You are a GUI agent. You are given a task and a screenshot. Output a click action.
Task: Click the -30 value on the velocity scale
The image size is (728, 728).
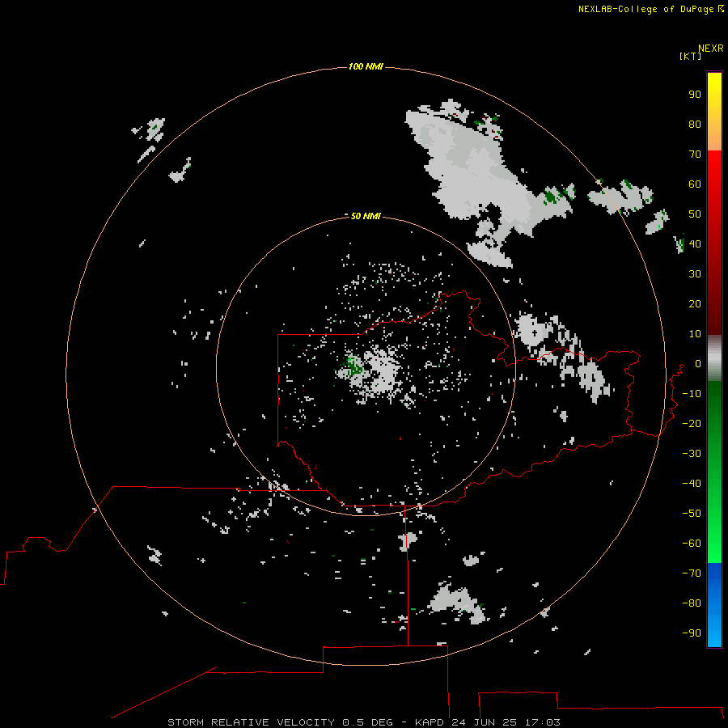(x=692, y=454)
